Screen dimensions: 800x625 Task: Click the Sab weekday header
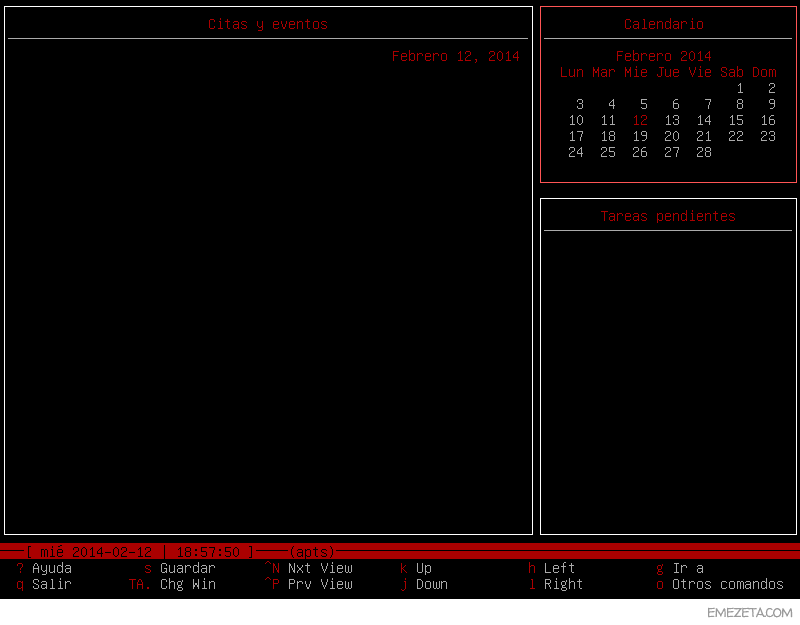pos(732,72)
